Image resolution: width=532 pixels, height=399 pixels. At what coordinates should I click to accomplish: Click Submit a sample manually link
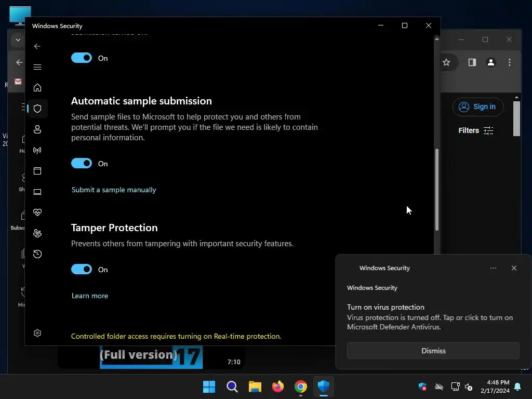tap(114, 190)
